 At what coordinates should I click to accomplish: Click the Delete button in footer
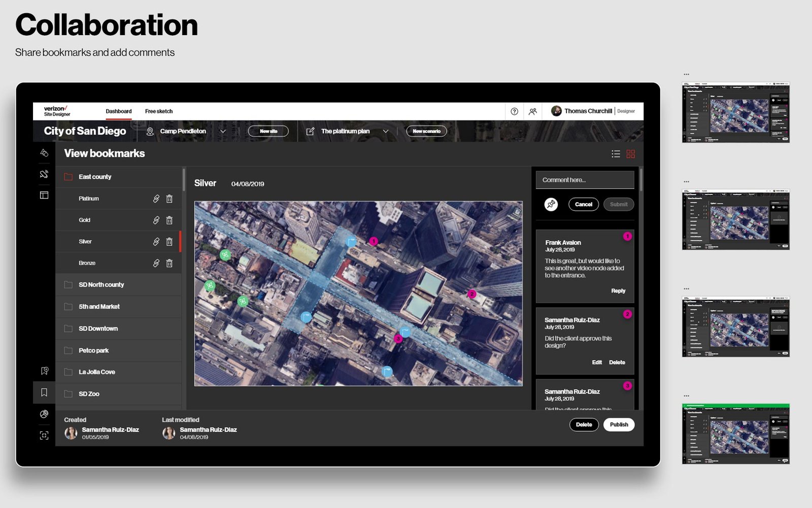point(584,425)
